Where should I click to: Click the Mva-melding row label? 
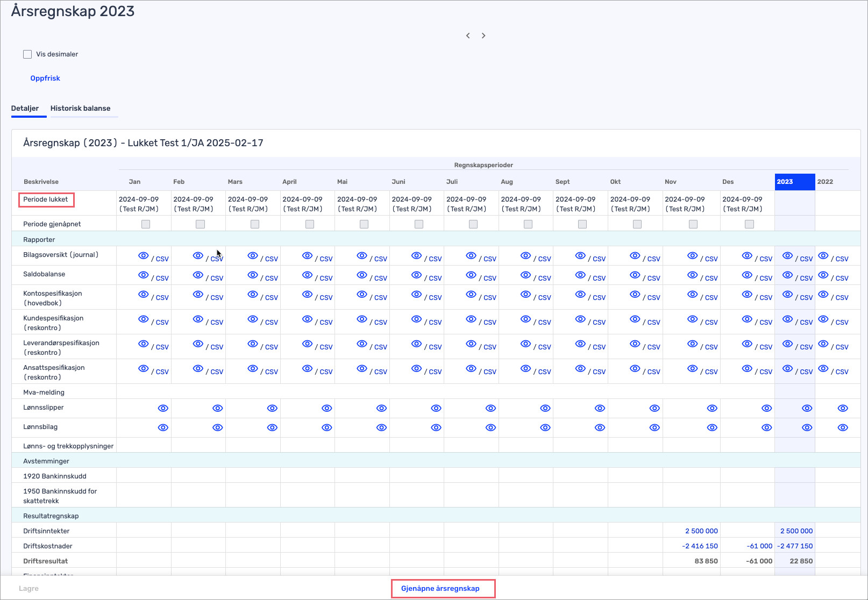[x=44, y=392]
